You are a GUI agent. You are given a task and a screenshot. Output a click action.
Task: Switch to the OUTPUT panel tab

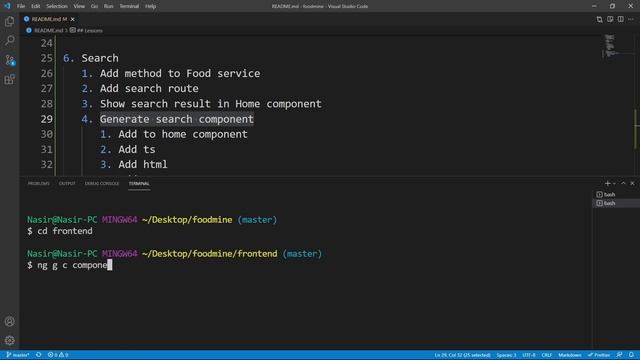pos(67,184)
